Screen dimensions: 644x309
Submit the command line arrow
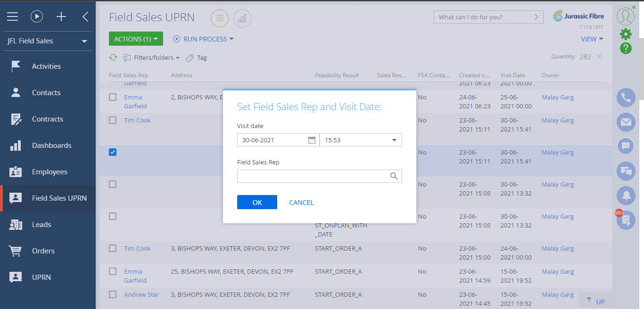536,17
